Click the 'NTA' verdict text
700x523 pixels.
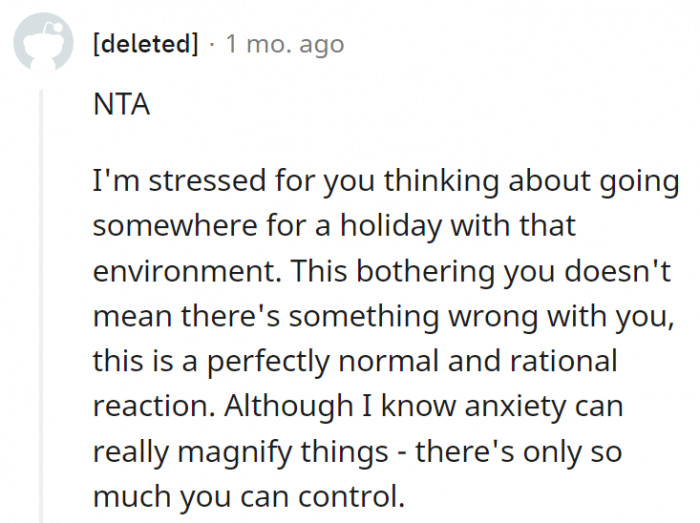(x=121, y=105)
